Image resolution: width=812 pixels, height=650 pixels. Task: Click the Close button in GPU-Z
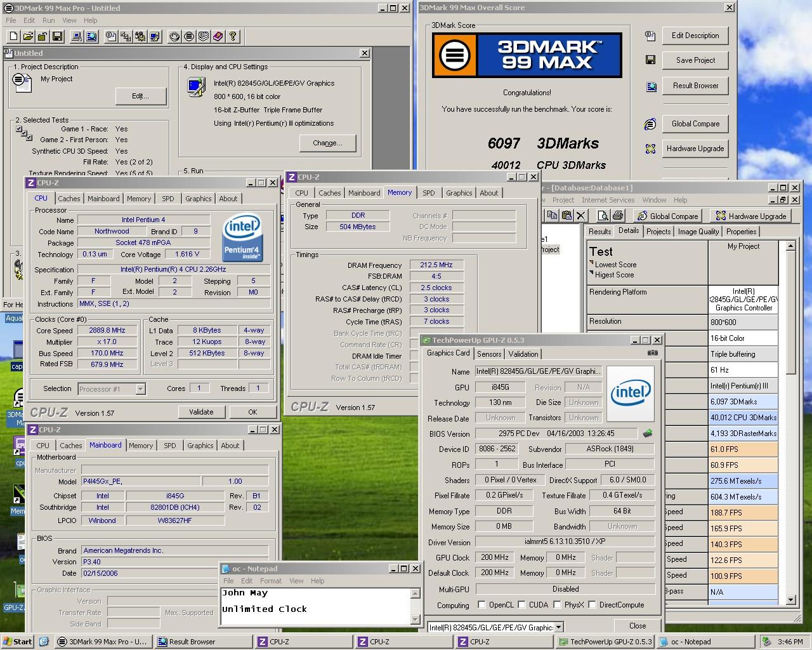[x=638, y=626]
